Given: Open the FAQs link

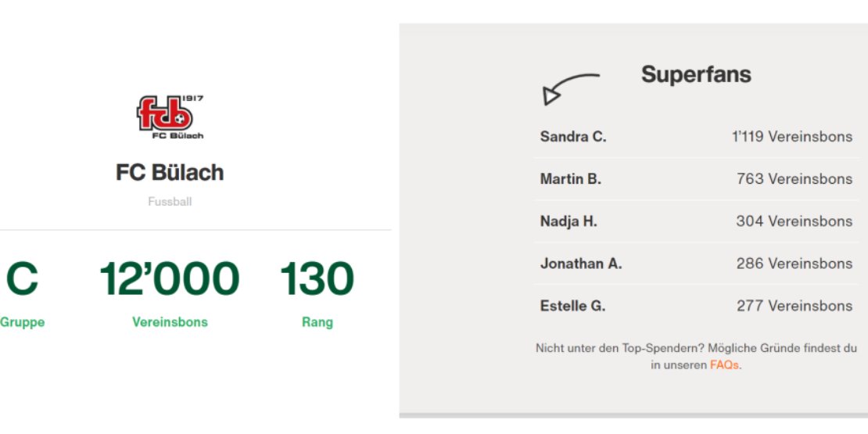Looking at the screenshot, I should click(x=724, y=365).
